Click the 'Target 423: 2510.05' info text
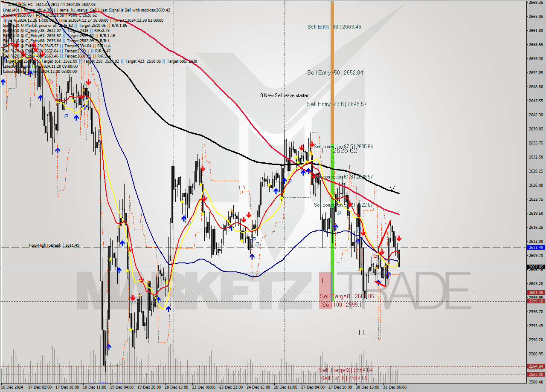The width and height of the screenshot is (546, 392). tap(142, 61)
